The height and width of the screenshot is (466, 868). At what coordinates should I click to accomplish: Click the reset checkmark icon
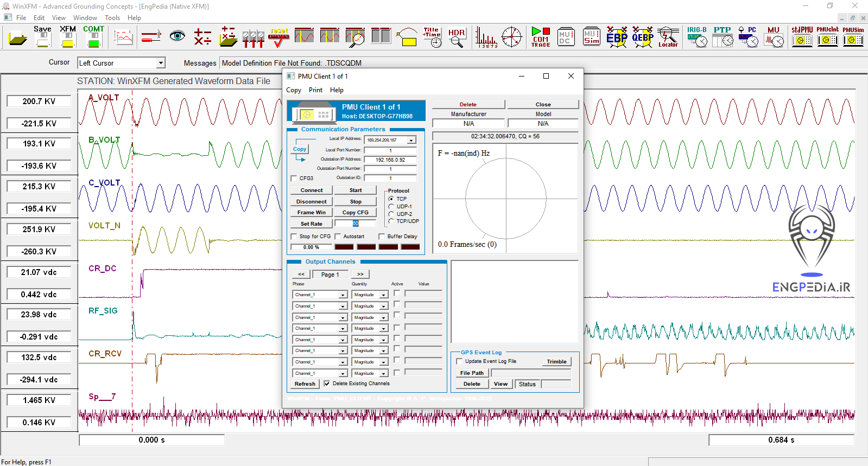point(279,37)
